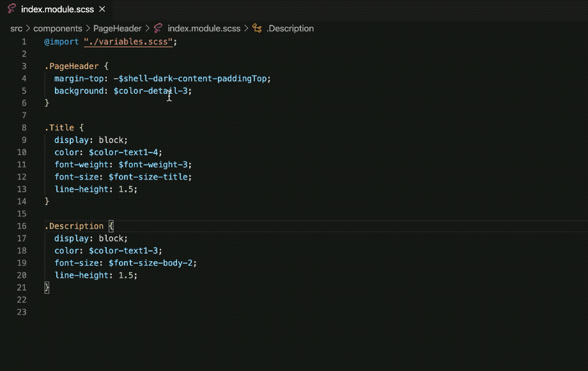The width and height of the screenshot is (588, 371).
Task: Place cursor on .Description selector line 16
Action: point(74,226)
